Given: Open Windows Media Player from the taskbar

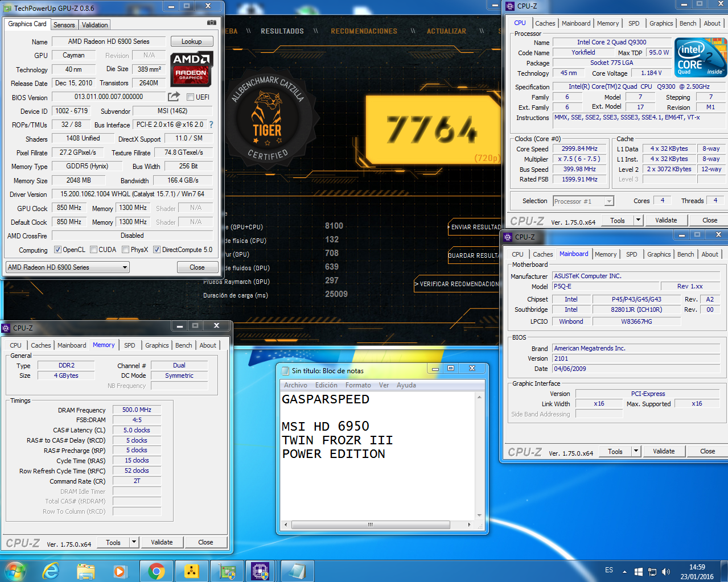Looking at the screenshot, I should [x=120, y=571].
